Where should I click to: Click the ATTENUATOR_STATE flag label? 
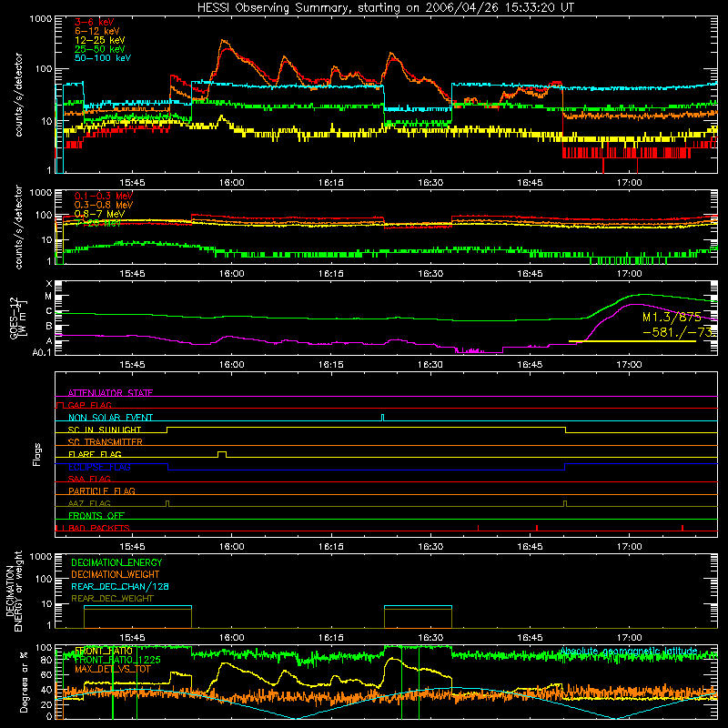click(x=110, y=393)
